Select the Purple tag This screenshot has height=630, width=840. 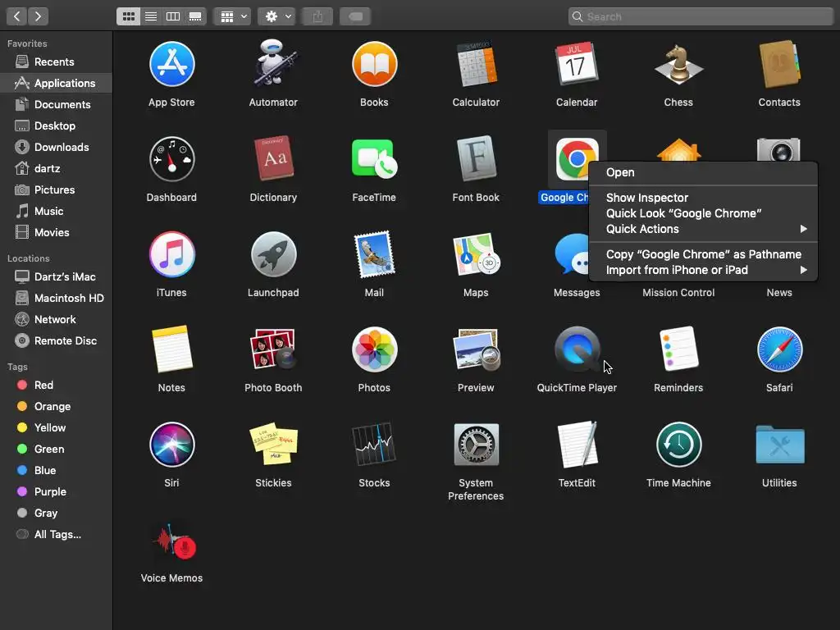(56, 492)
